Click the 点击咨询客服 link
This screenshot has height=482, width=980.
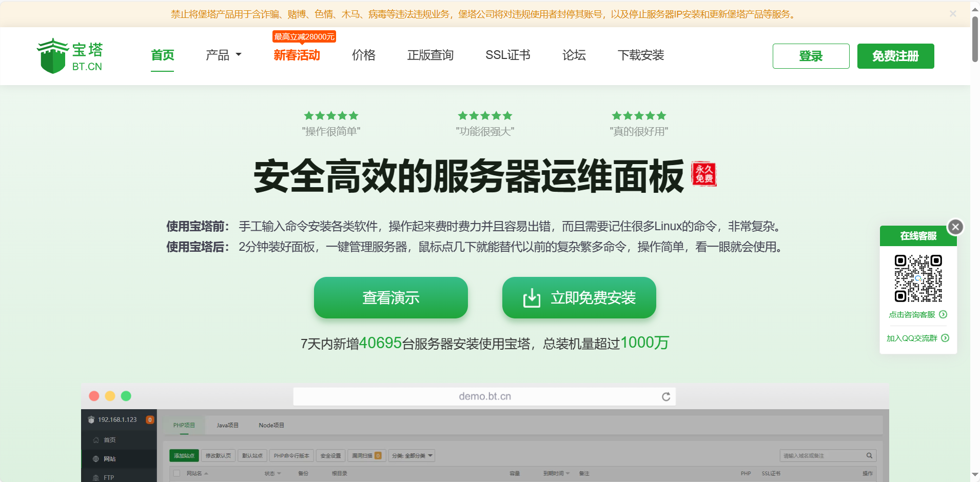pos(913,314)
